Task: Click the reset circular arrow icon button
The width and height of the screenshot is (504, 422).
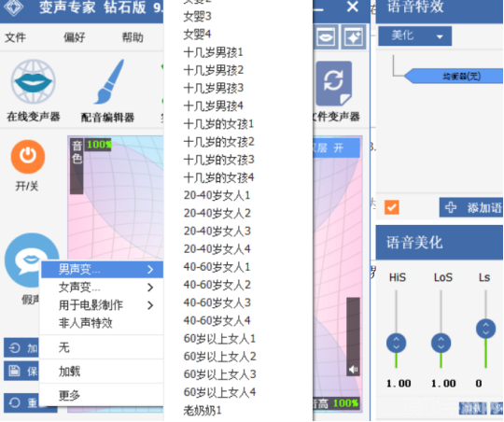Action: point(15,402)
